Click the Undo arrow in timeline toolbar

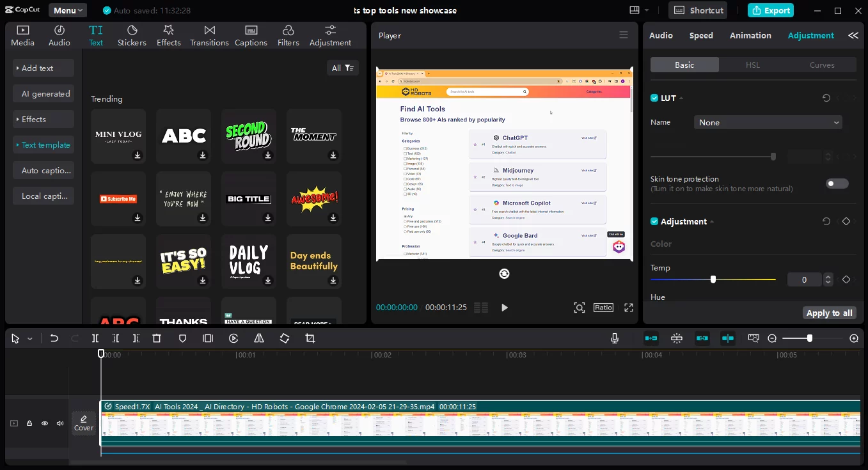[x=54, y=338]
